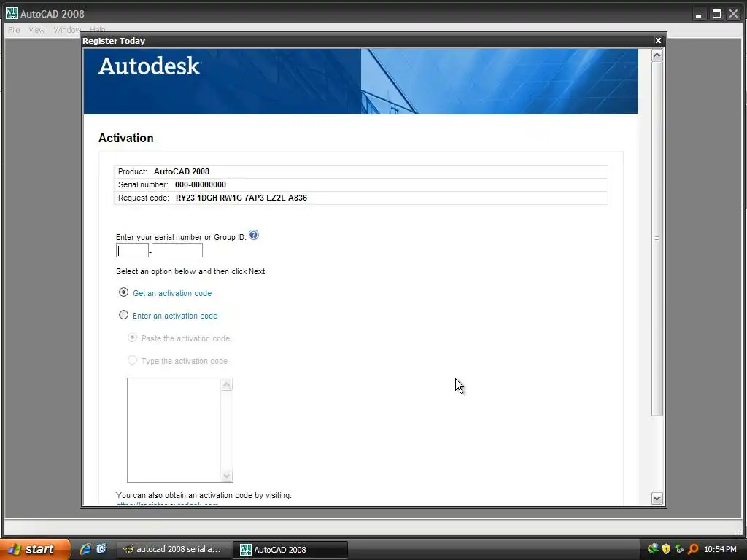Click the first serial number field
The image size is (747, 560).
pyautogui.click(x=133, y=250)
